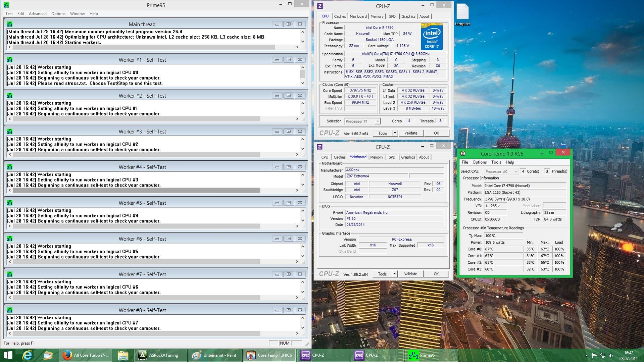This screenshot has width=644, height=362.
Task: Open the Advanced menu in Prime95
Action: [38, 14]
